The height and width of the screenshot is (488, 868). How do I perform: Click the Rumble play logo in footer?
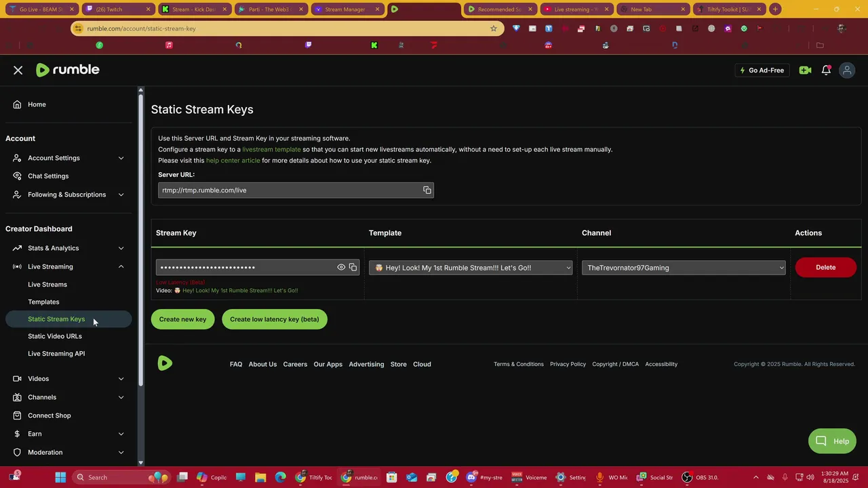click(165, 363)
